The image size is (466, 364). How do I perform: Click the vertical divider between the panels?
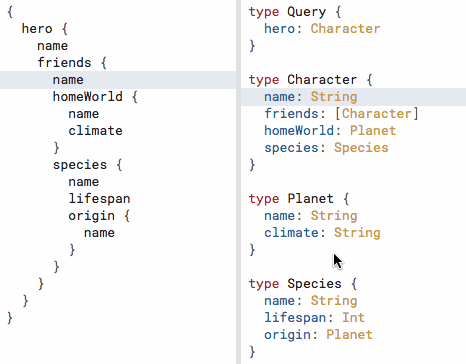point(238,182)
